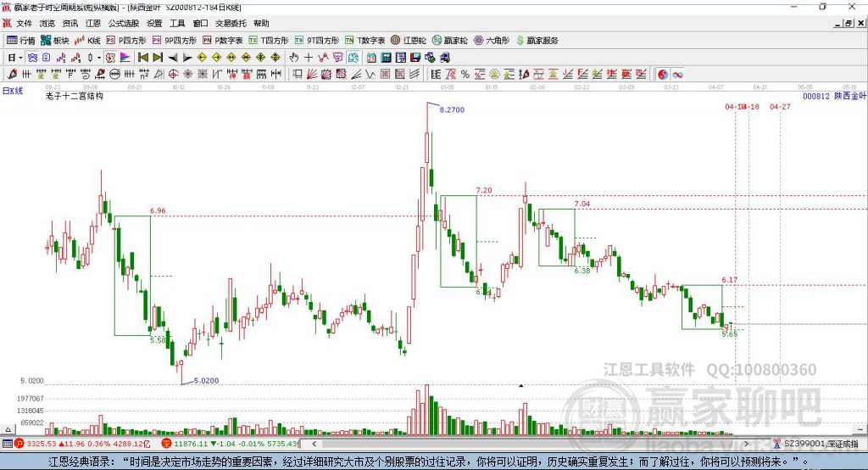Open the calendar date icon
Image resolution: width=868 pixels, height=470 pixels.
click(371, 58)
